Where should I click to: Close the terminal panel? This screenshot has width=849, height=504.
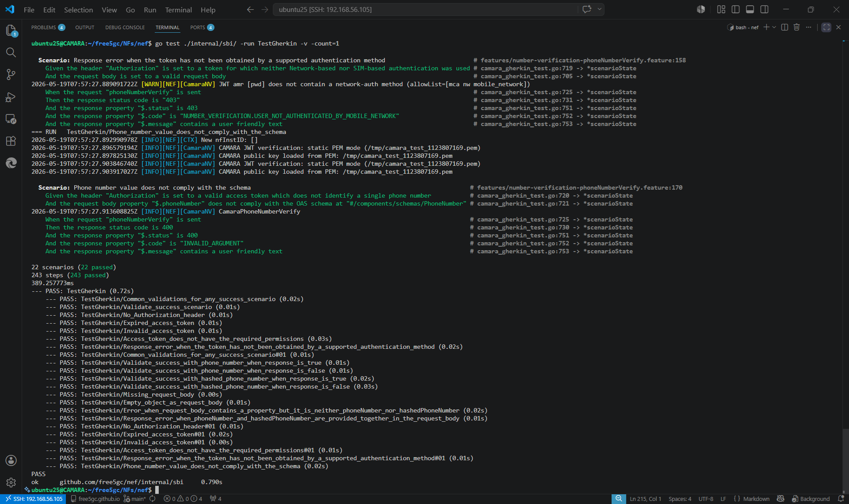click(x=838, y=27)
